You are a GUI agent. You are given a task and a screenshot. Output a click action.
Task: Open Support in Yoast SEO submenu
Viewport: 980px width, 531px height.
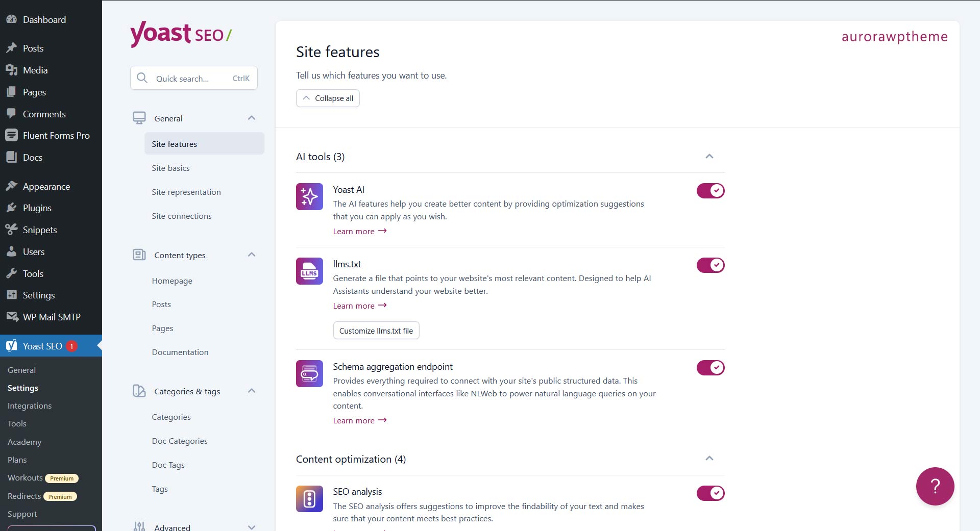click(22, 514)
